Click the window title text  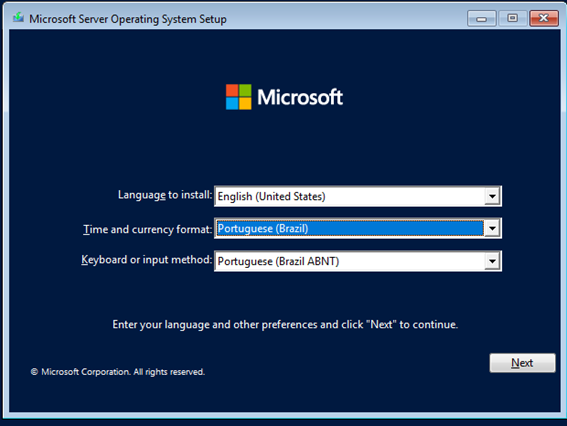(x=128, y=19)
